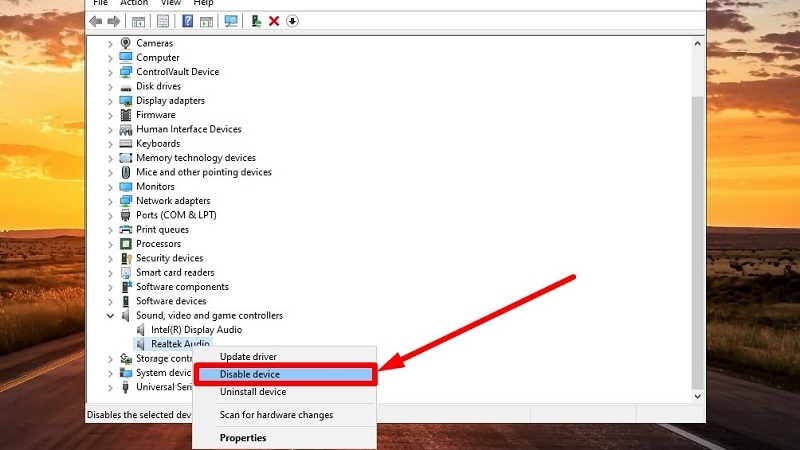Click the down-arrow Disable device toolbar icon
Screen dimensions: 800x450
pos(292,21)
